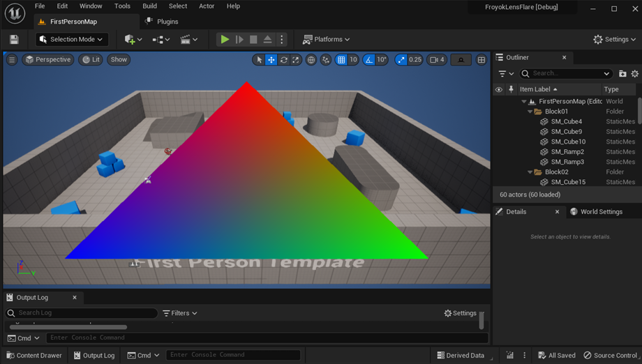Screen dimensions: 642x364
Task: Collapse the Block02 folder
Action: click(x=530, y=172)
